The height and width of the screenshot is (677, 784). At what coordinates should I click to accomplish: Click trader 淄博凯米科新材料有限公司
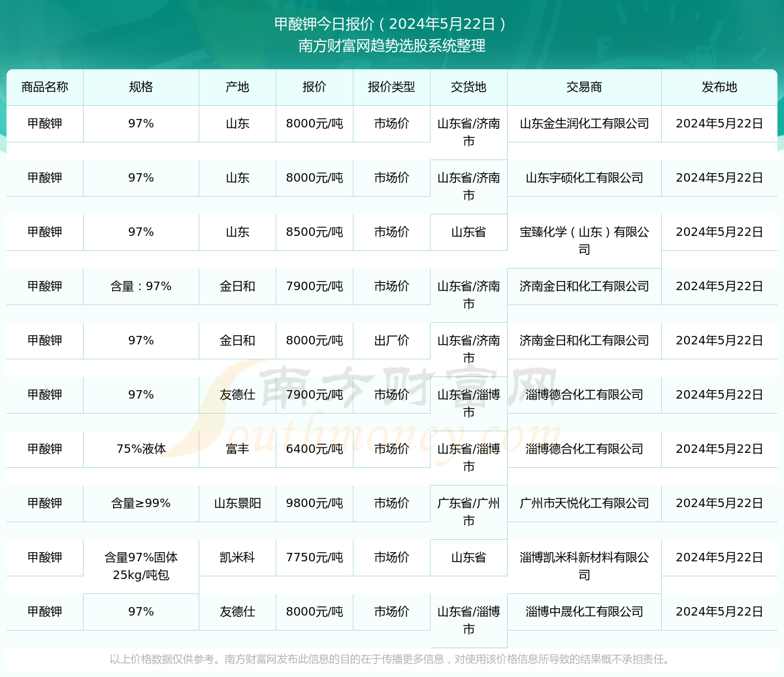(x=584, y=566)
